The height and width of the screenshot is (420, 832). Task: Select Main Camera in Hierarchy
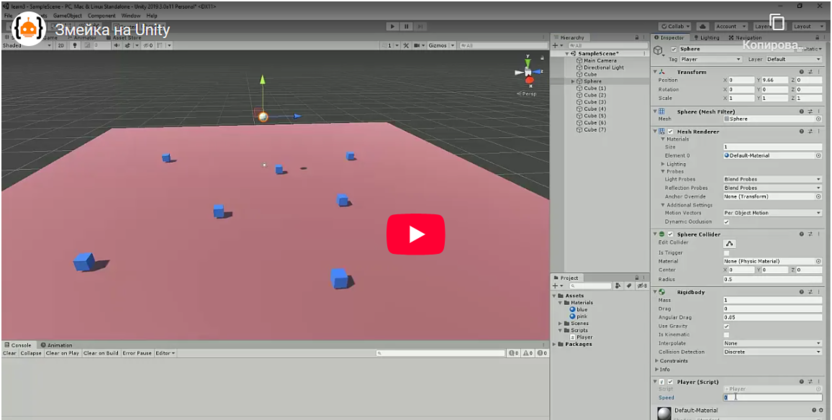tap(600, 60)
